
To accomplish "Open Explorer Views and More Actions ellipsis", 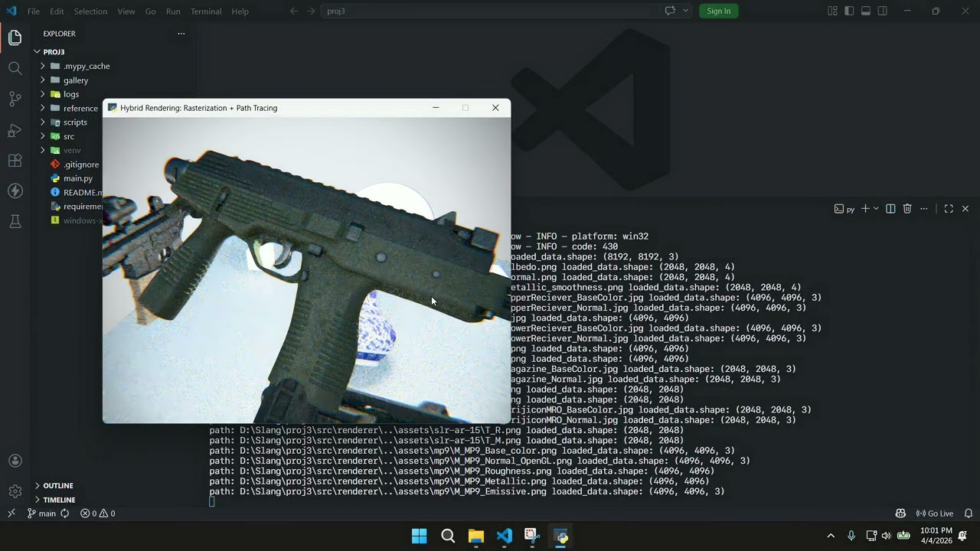I will (181, 34).
